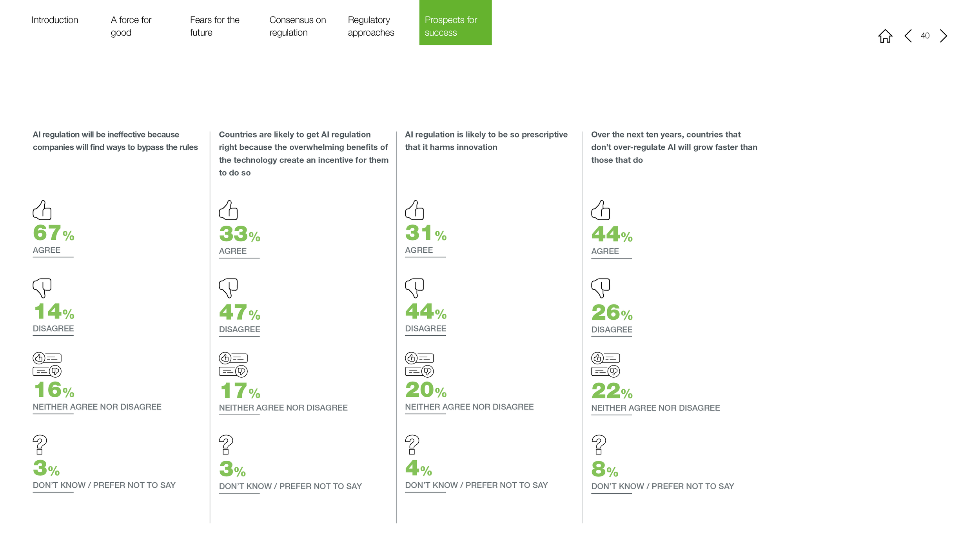This screenshot has height=552, width=980.
Task: Switch to Fears for the future tab
Action: pos(214,26)
